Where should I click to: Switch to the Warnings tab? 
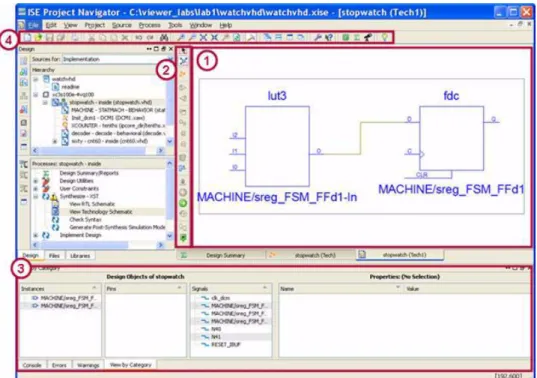(88, 365)
